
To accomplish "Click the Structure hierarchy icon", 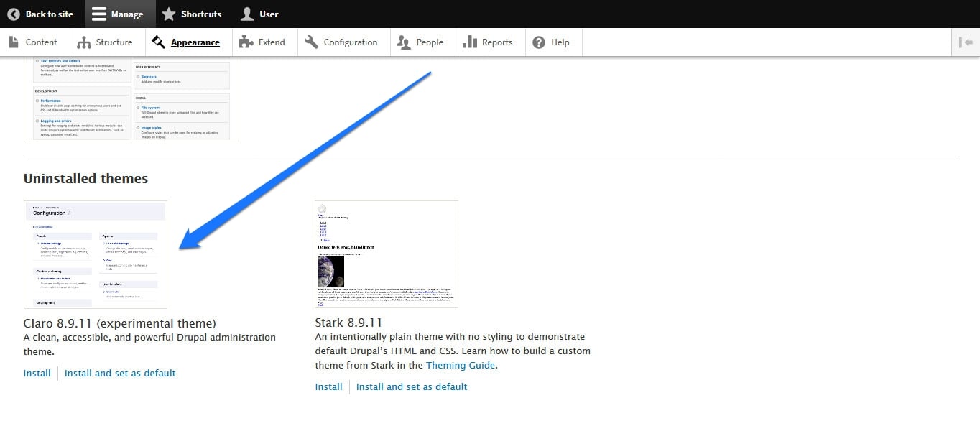I will [x=84, y=42].
